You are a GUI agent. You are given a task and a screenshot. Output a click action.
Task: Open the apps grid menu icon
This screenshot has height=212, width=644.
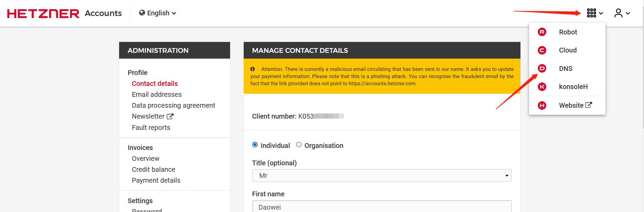click(592, 13)
